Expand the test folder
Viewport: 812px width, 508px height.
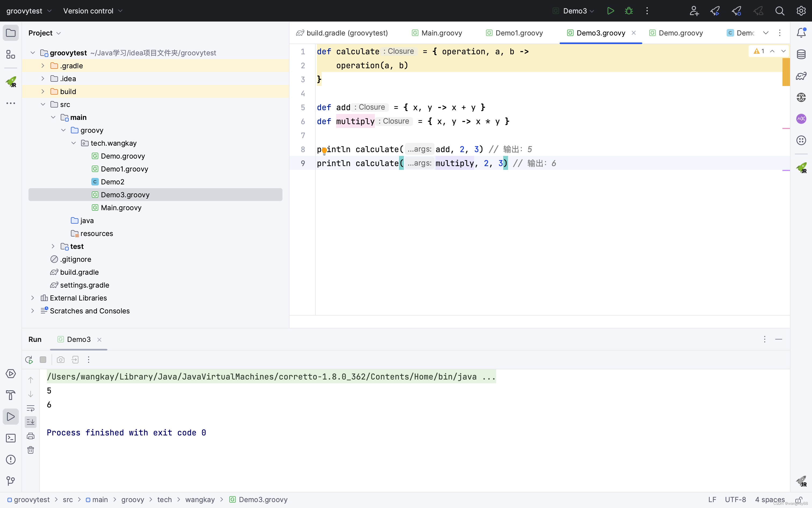click(53, 246)
